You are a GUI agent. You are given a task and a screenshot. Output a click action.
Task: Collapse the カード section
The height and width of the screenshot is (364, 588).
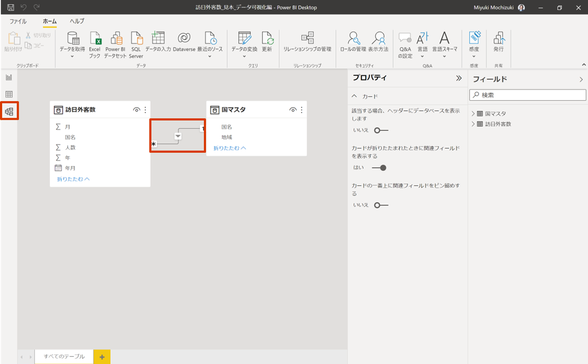pyautogui.click(x=355, y=96)
